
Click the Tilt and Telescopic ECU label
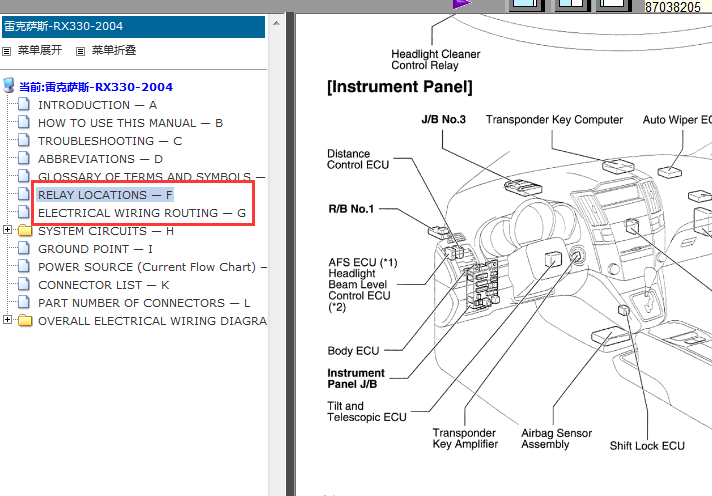(x=367, y=412)
